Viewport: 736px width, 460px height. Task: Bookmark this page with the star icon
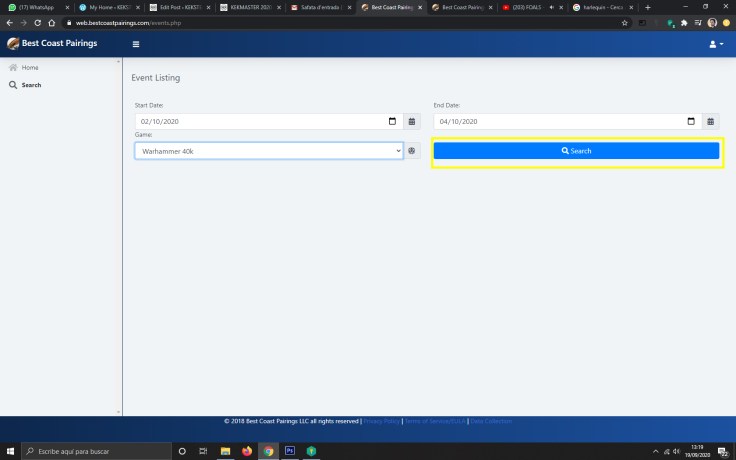pos(624,22)
